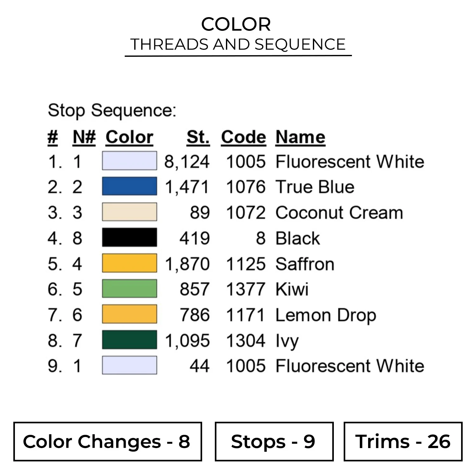Select the Saffron color swatch
476x476 pixels.
pyautogui.click(x=129, y=263)
